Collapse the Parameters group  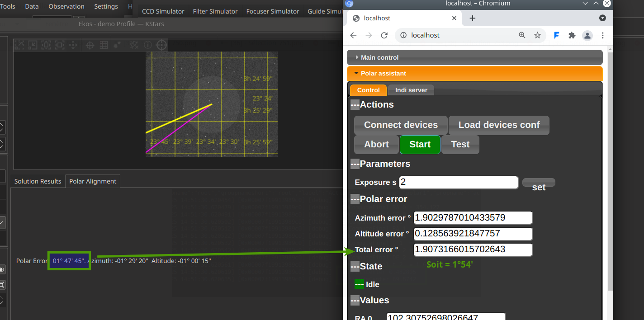(355, 164)
